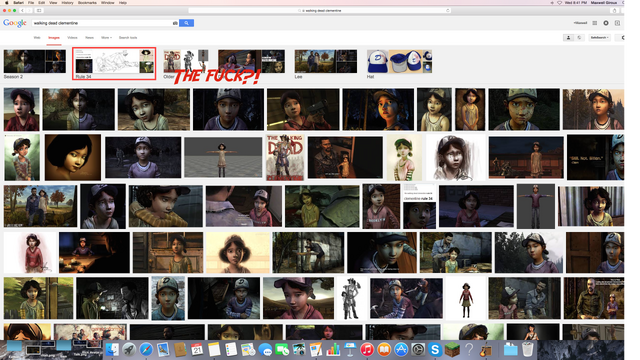Toggle personal results view
640x360 pixels.
pos(568,38)
